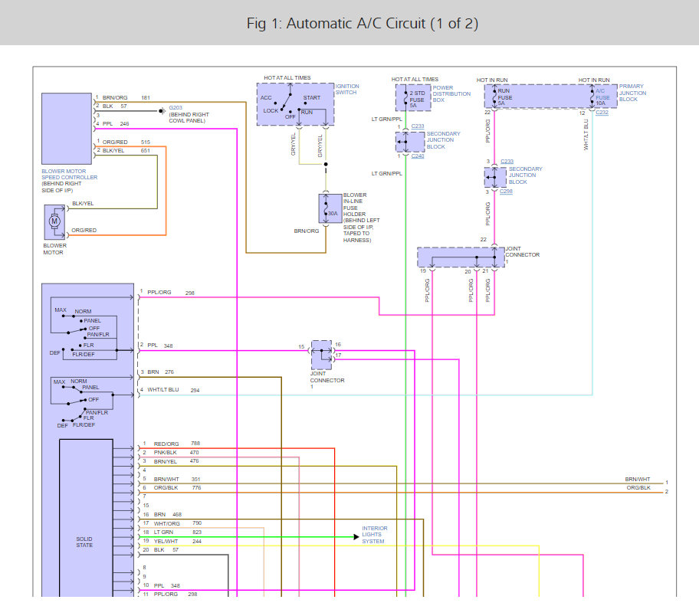
Task: Open the PRIMARY JUNCTION BLOCK link
Action: tap(632, 93)
